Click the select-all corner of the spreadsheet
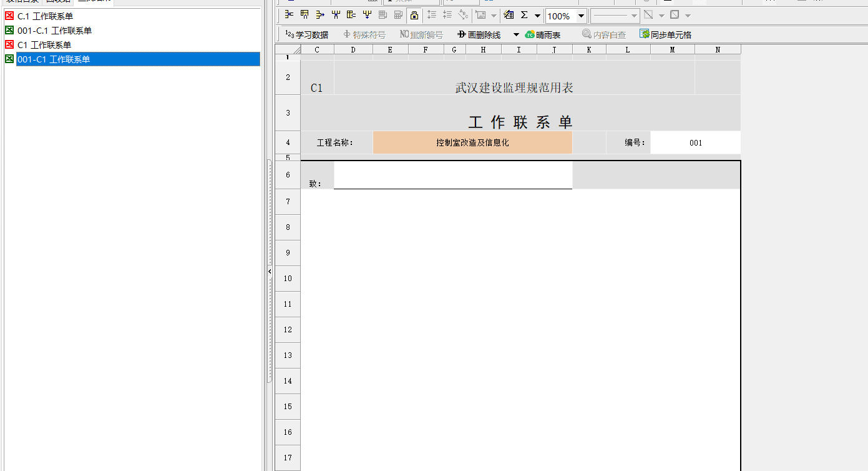 (288, 49)
